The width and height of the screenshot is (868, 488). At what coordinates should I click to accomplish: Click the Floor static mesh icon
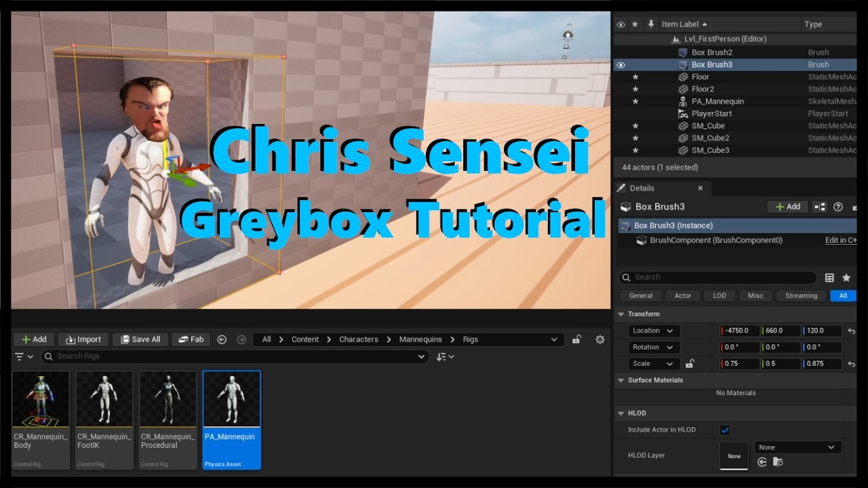pyautogui.click(x=683, y=77)
